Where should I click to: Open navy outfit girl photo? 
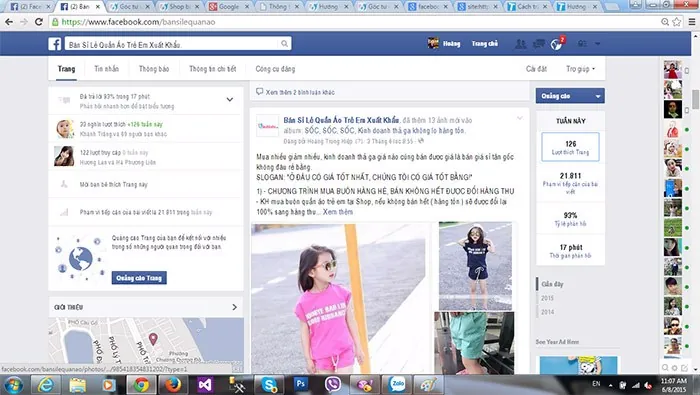pos(475,266)
